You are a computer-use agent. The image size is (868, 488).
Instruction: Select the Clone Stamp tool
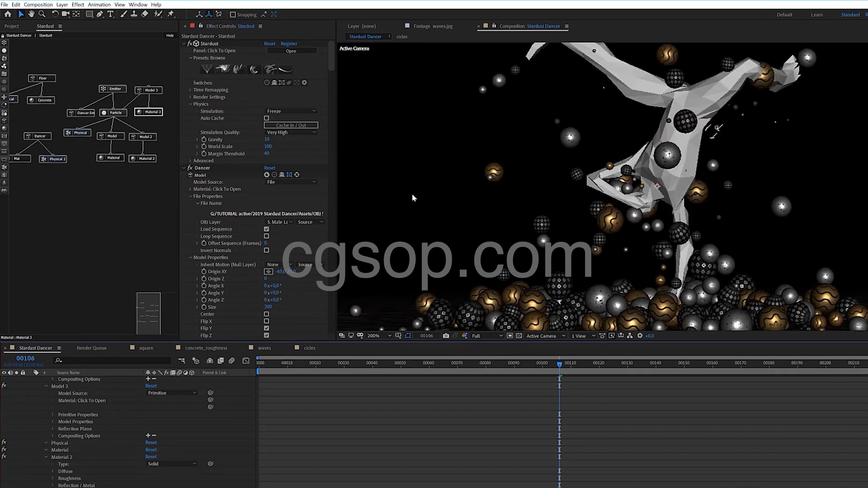(134, 14)
